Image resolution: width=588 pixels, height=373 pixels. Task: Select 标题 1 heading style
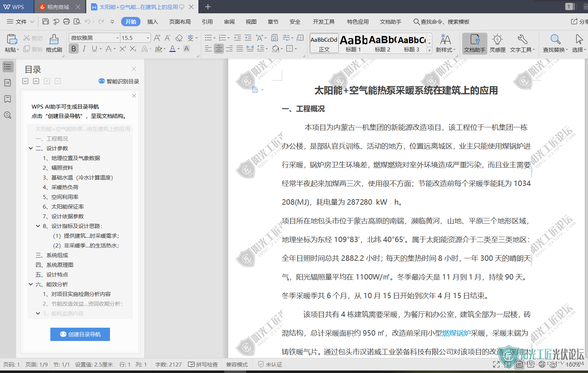click(353, 44)
